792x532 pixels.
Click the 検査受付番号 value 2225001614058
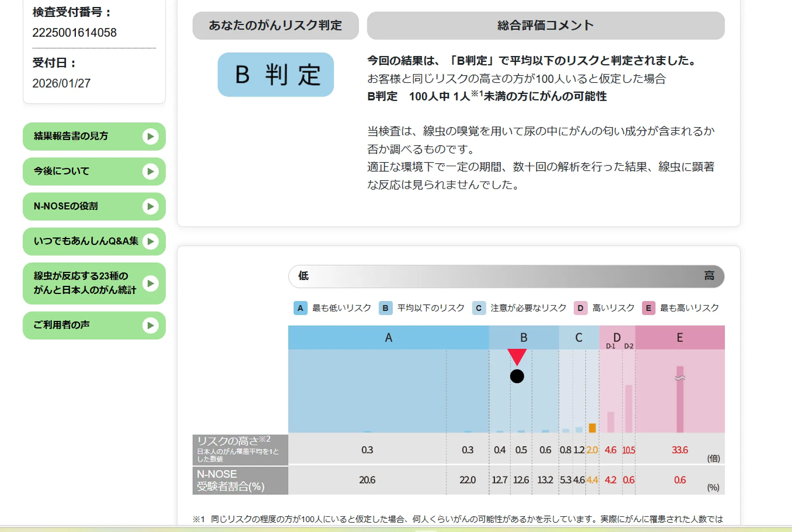point(75,33)
